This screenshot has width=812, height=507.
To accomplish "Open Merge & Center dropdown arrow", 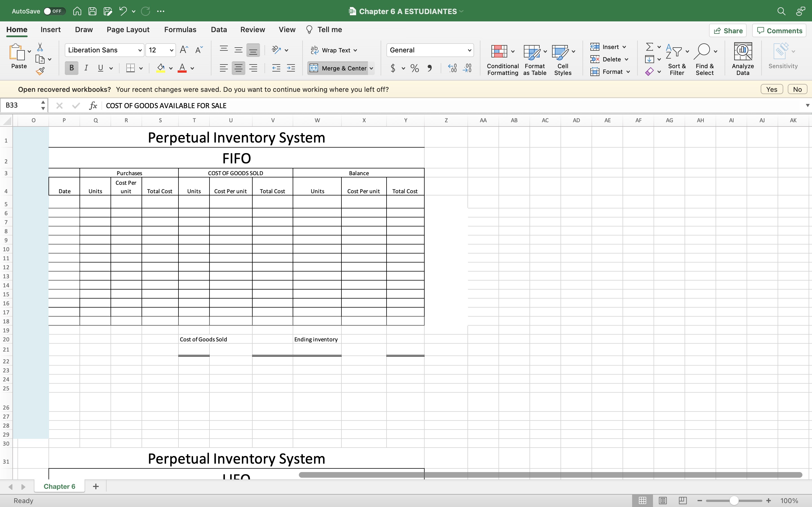I will point(371,68).
